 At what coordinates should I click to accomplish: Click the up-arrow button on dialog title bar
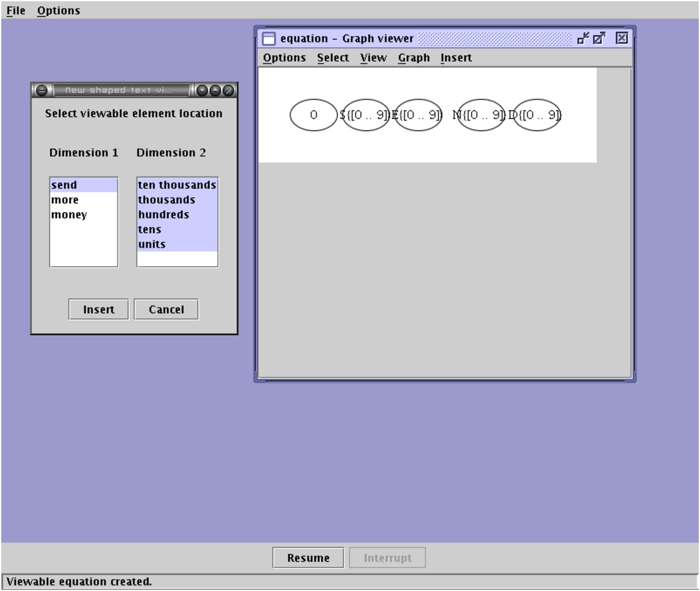coord(215,91)
